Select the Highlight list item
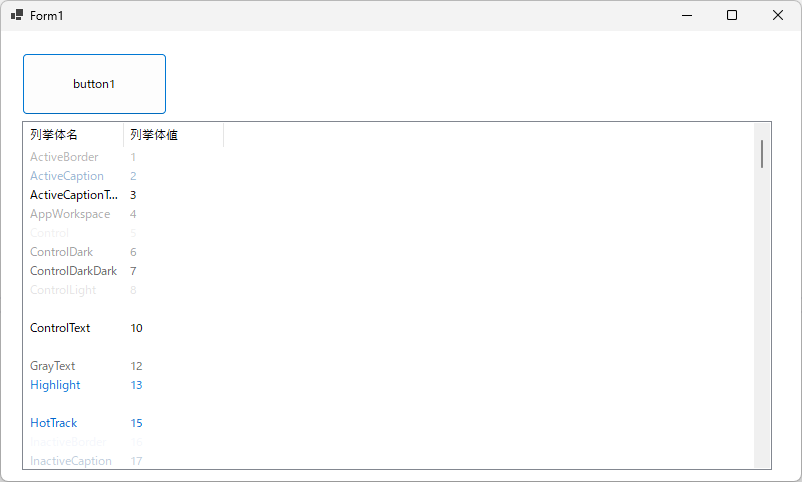 55,385
